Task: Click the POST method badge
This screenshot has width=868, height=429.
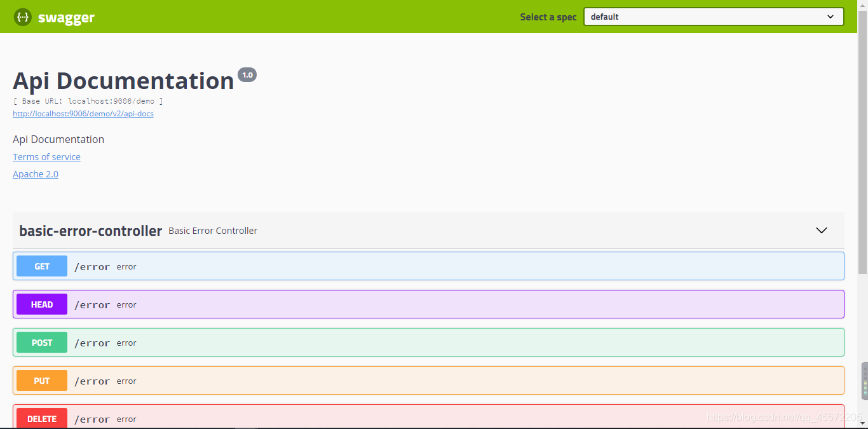Action: click(x=41, y=342)
